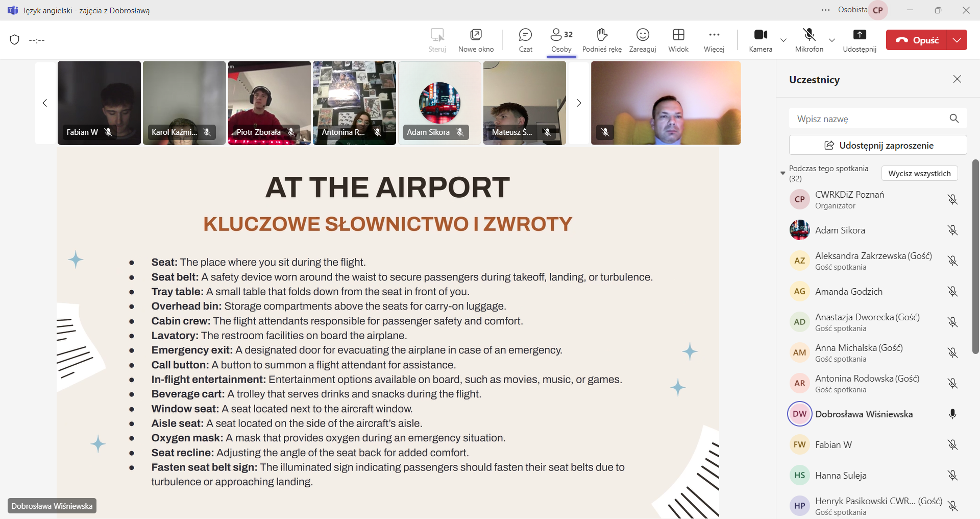Viewport: 980px width, 519px height.
Task: Collapse Podczas tego spotkania section
Action: pos(783,173)
